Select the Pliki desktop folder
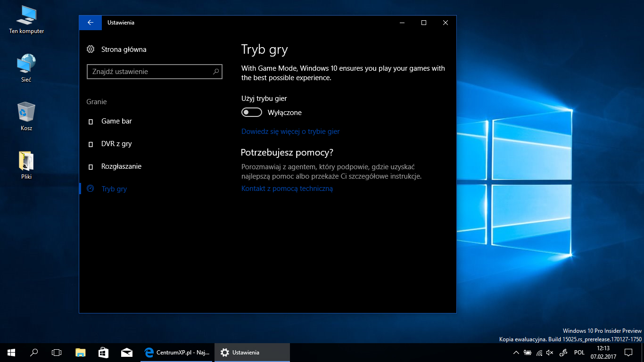 [x=26, y=165]
